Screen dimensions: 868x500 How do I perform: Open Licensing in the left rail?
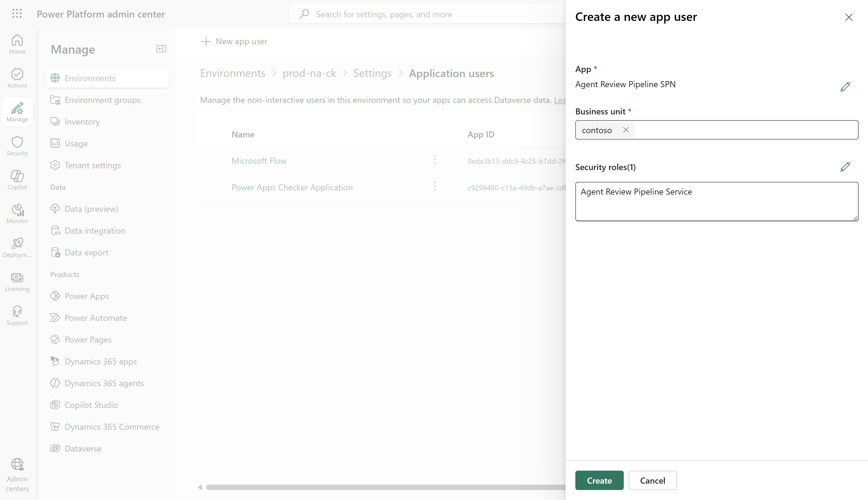click(17, 282)
